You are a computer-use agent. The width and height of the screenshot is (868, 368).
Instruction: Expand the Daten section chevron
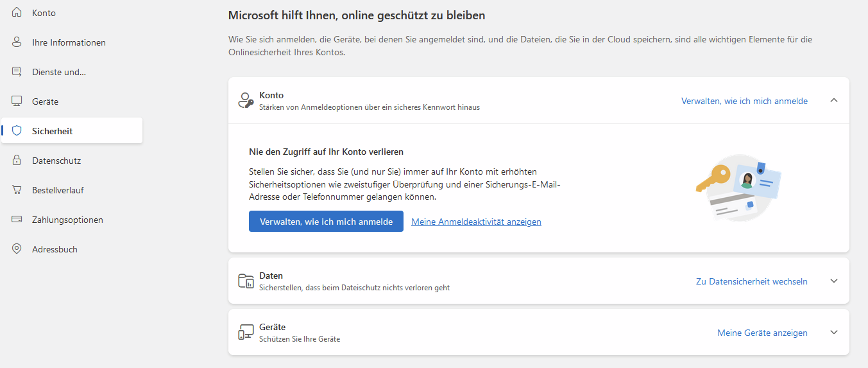834,281
